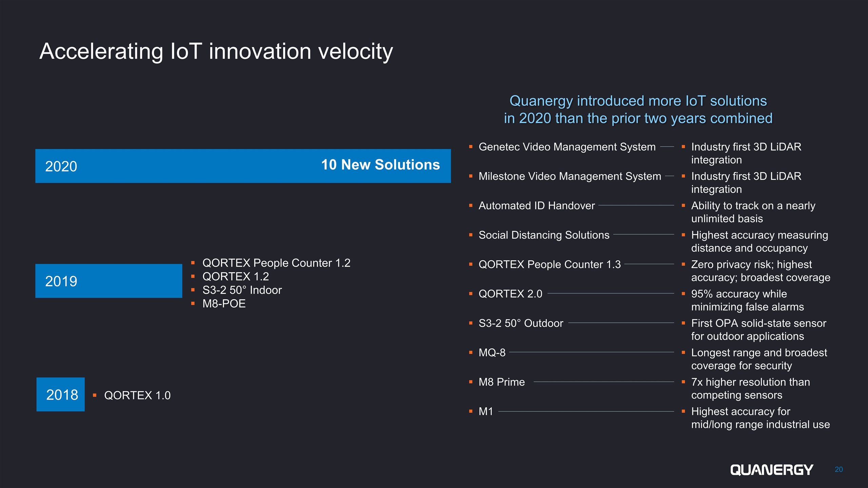Viewport: 868px width, 488px height.
Task: Click the "Social Distancing Solutions" bullet
Action: [544, 235]
